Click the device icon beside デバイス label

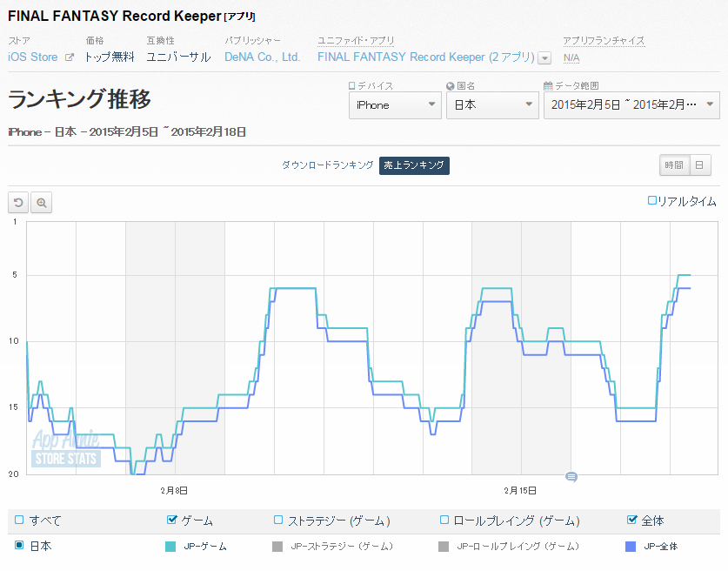tap(351, 86)
